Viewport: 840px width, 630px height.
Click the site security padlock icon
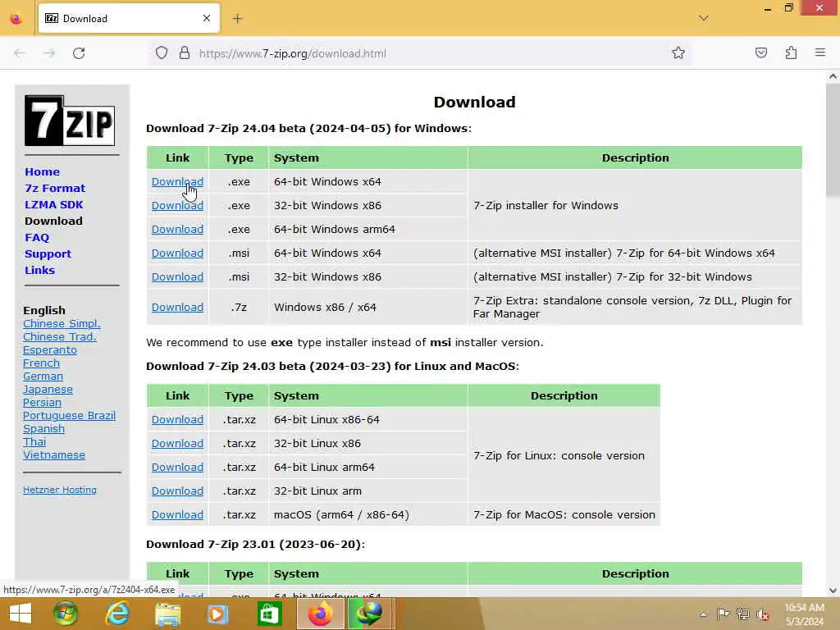(x=185, y=53)
